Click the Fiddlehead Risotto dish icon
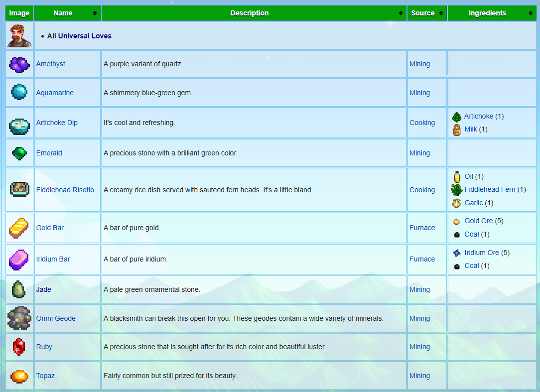This screenshot has width=540, height=392. tap(19, 189)
